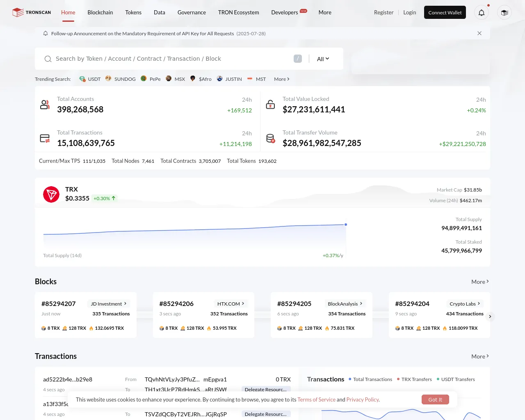
Task: Click the TRX price up-arrow change badge
Action: [x=105, y=198]
